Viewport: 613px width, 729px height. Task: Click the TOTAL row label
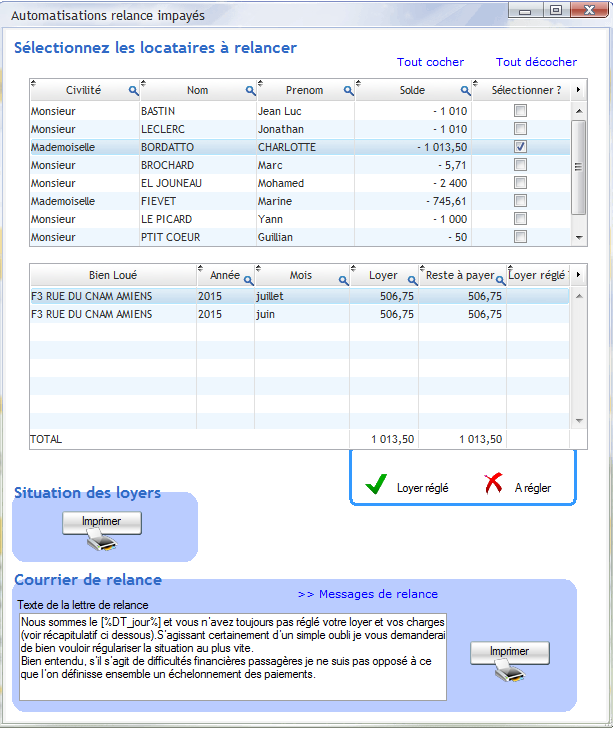tap(46, 439)
